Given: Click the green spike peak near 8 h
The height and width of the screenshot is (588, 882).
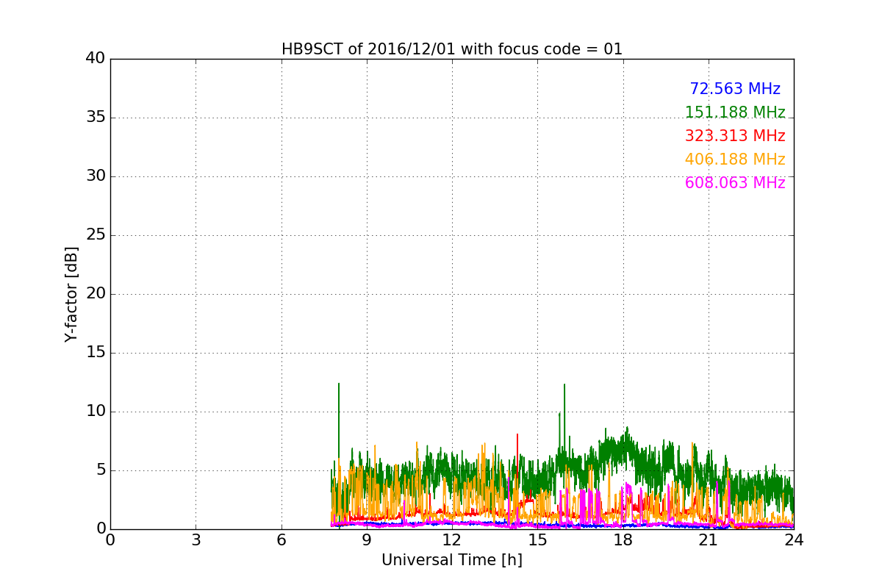Looking at the screenshot, I should 339,384.
